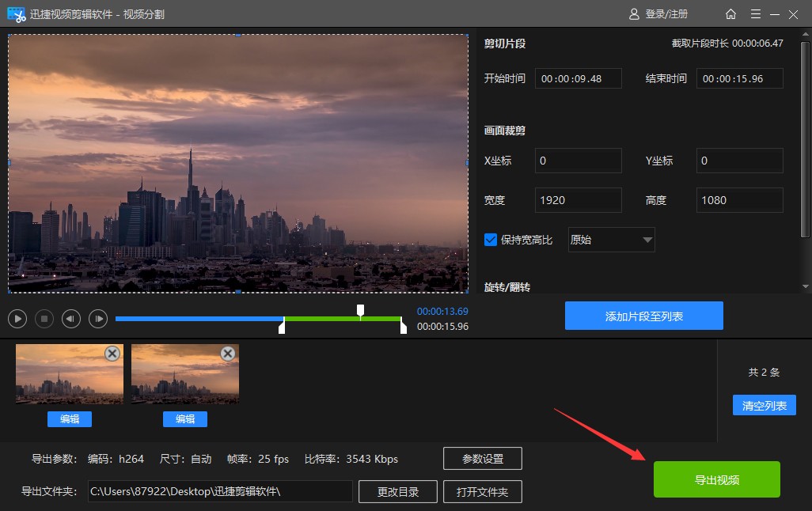Viewport: 812px width, 511px height.
Task: Click the 开始时间 start time field
Action: point(578,78)
